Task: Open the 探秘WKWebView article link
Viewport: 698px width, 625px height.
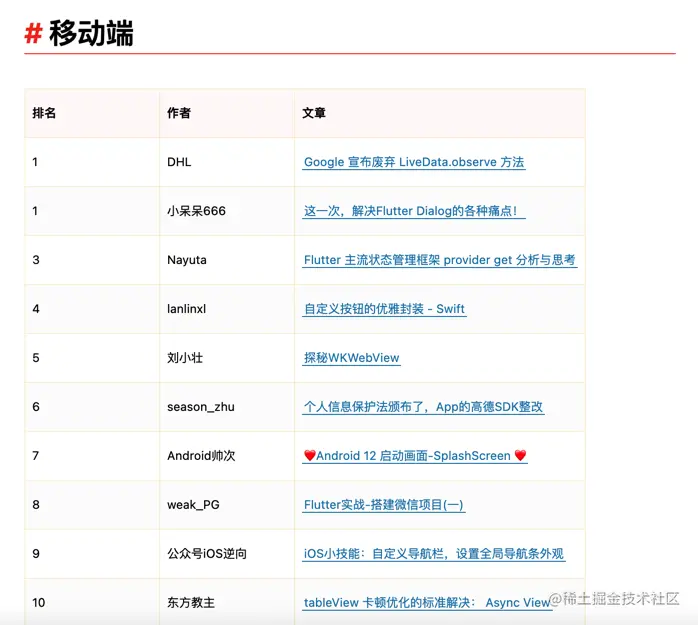Action: pyautogui.click(x=352, y=358)
